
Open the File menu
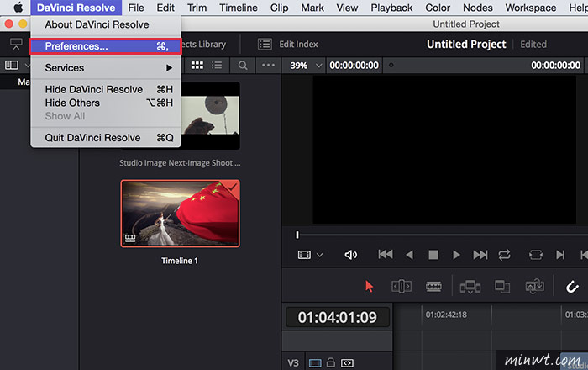coord(136,8)
